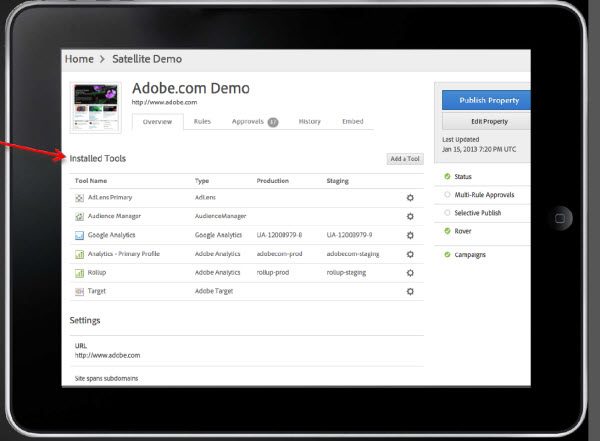Click the Add a Tool button
This screenshot has height=441, width=600.
coord(405,159)
